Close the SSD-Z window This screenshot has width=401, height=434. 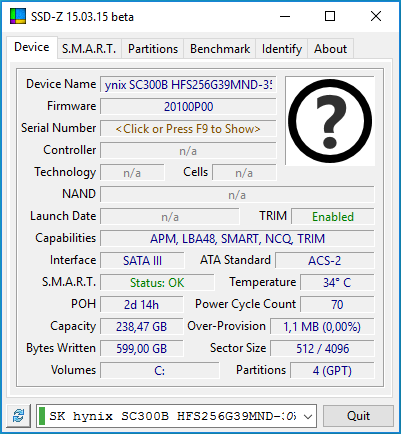pyautogui.click(x=376, y=16)
